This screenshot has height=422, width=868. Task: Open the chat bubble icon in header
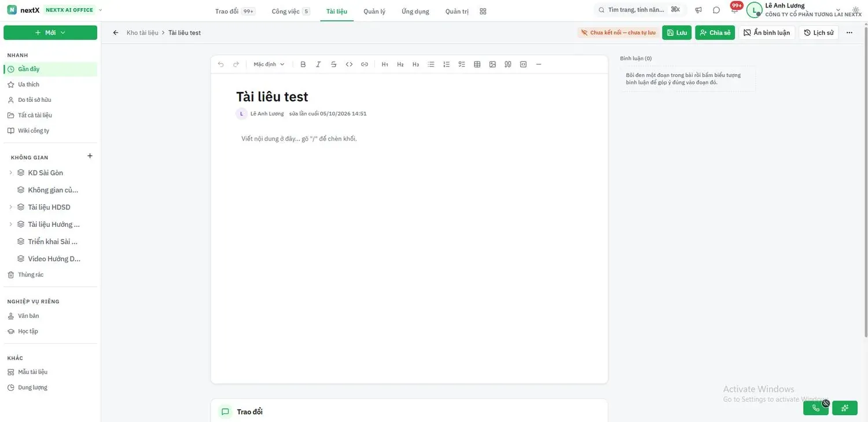pos(716,10)
